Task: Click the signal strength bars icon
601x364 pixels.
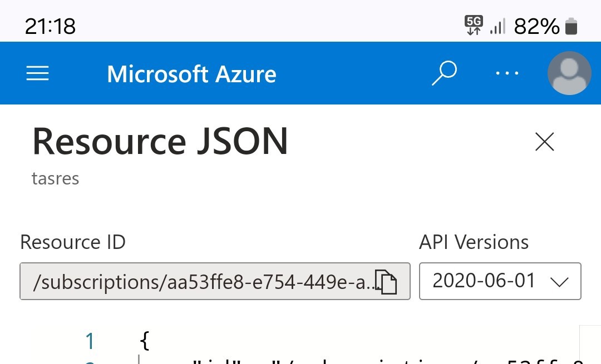Action: 497,26
